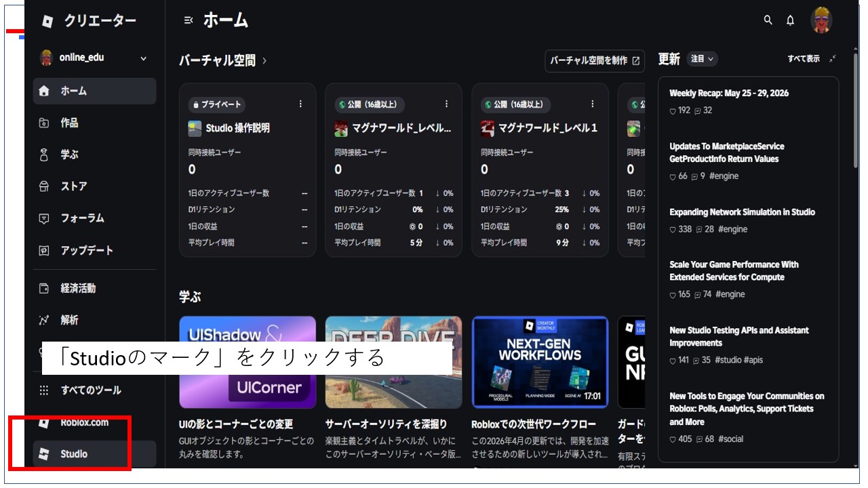868x488 pixels.
Task: Click the 解析 chart icon in sidebar
Action: [x=44, y=320]
